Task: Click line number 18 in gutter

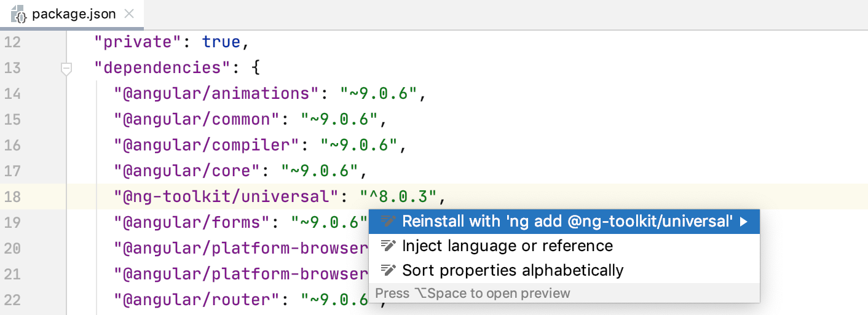Action: click(12, 196)
